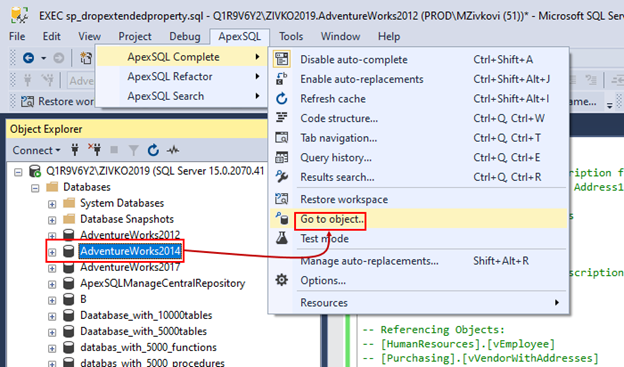Viewport: 624px width, 367px height.
Task: Select the AdventureWorks2012 database
Action: point(130,235)
